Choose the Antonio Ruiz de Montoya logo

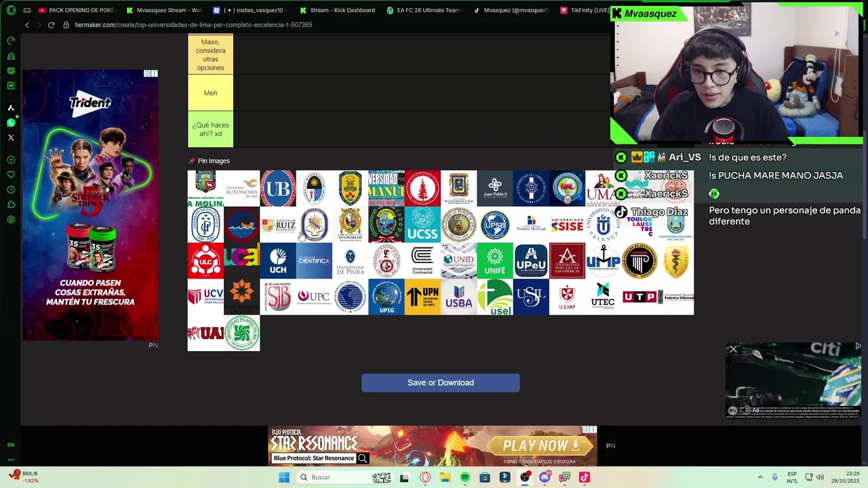coord(278,224)
